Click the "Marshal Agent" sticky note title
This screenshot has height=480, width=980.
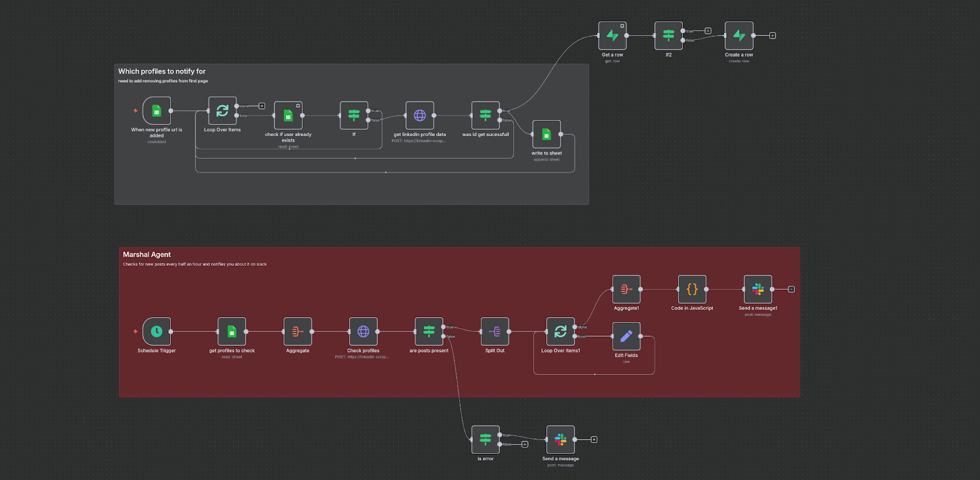pos(146,255)
